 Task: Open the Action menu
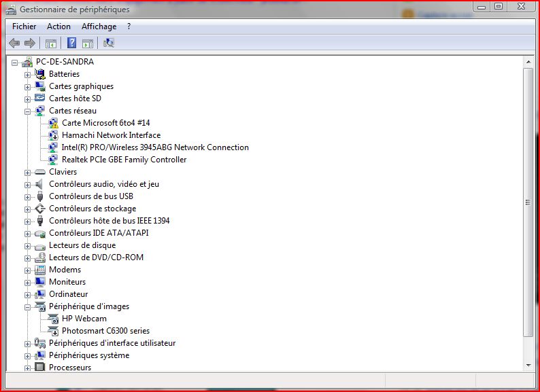(x=58, y=26)
